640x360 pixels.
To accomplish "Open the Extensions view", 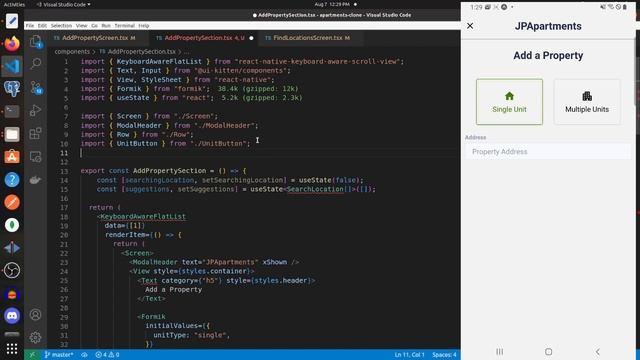I will pyautogui.click(x=36, y=133).
